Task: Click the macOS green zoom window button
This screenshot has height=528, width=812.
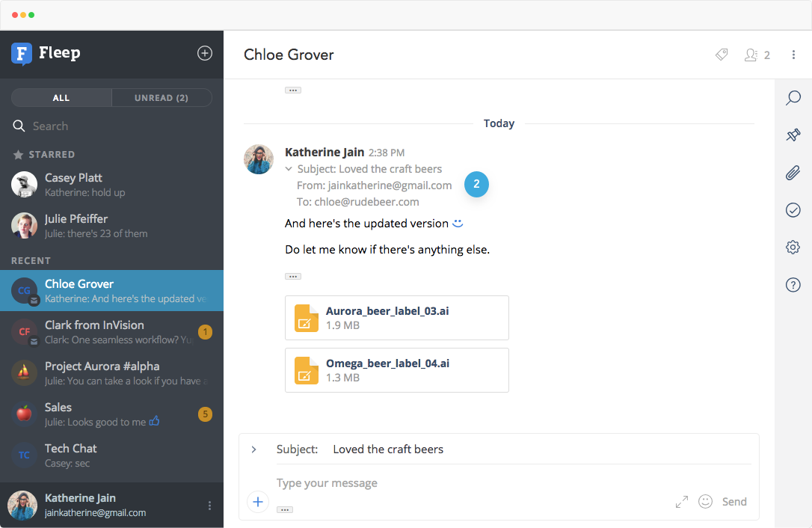Action: [x=31, y=15]
